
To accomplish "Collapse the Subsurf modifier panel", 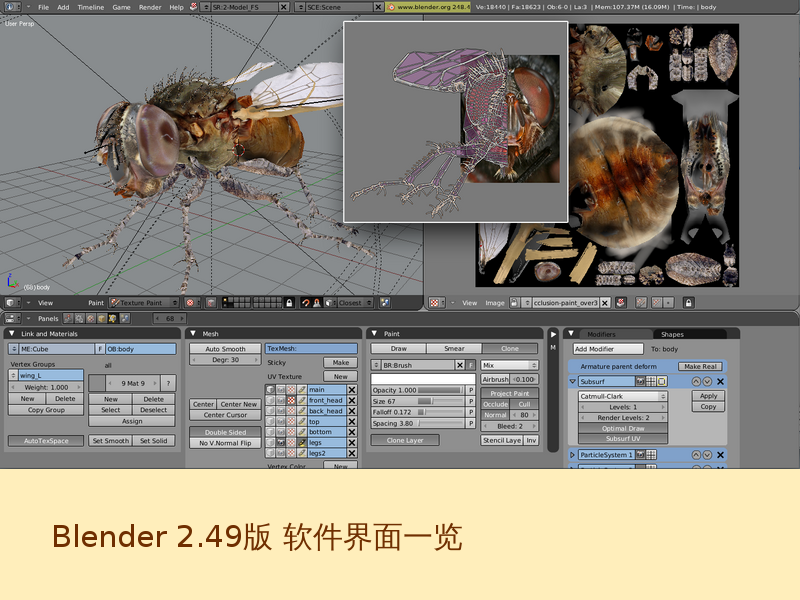I will pyautogui.click(x=573, y=382).
